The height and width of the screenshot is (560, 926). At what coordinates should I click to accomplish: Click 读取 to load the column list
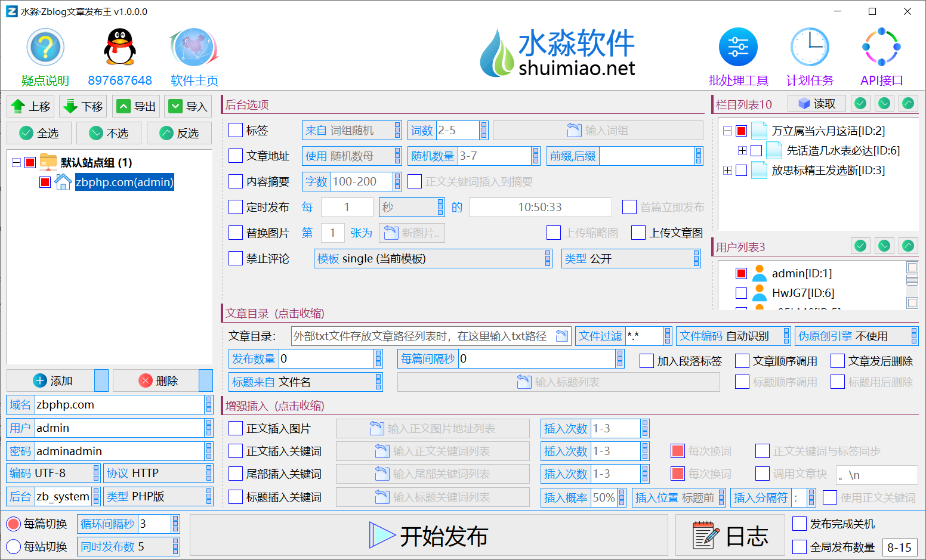[x=817, y=104]
